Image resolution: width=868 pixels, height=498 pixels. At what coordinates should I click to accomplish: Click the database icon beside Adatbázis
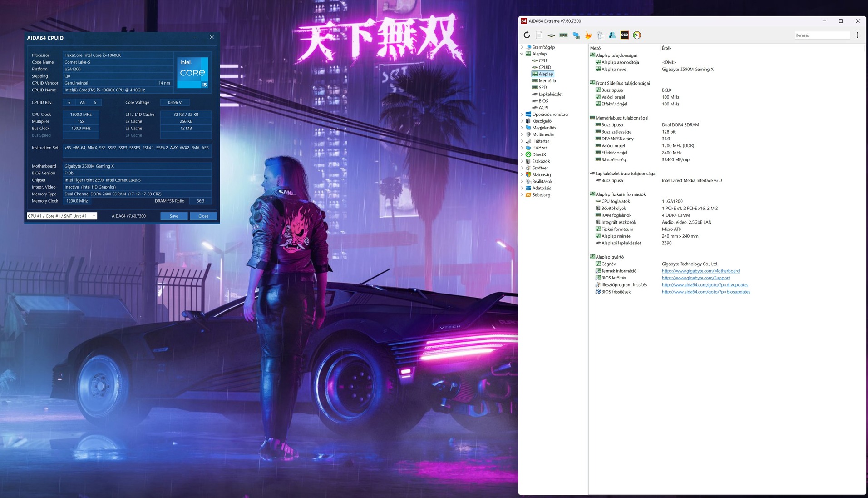pyautogui.click(x=528, y=188)
